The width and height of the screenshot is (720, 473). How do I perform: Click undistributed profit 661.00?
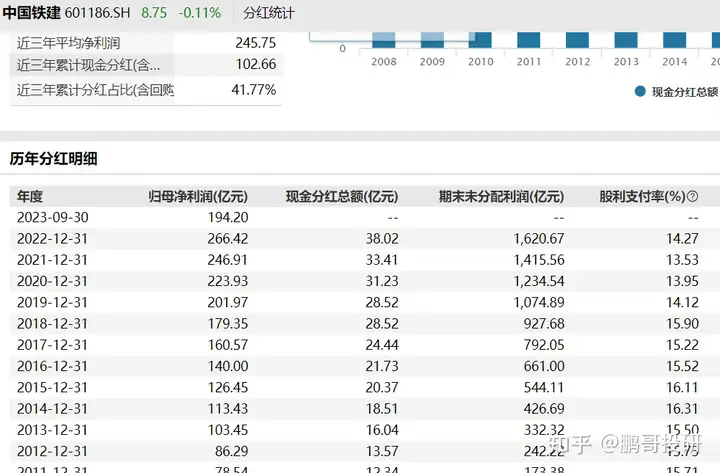tap(544, 366)
